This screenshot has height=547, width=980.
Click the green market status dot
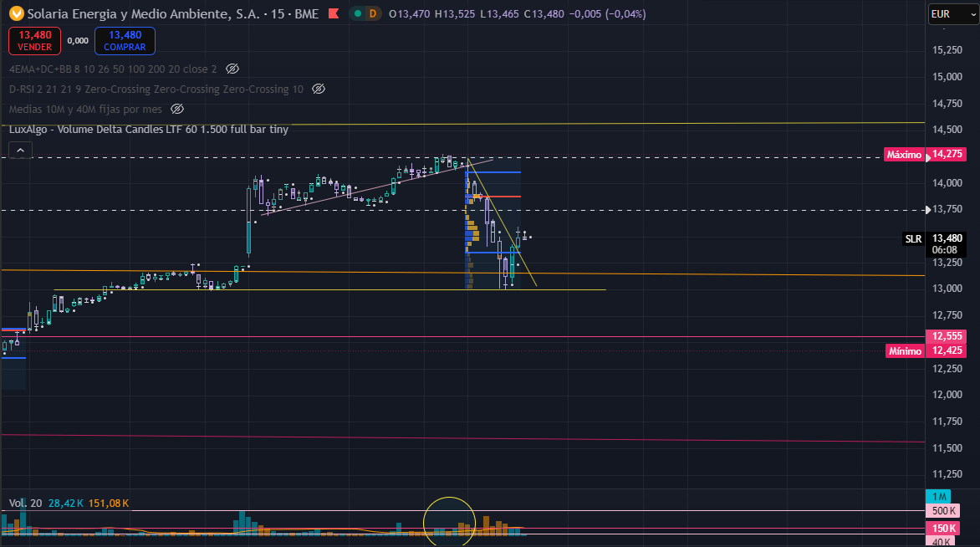(x=358, y=13)
